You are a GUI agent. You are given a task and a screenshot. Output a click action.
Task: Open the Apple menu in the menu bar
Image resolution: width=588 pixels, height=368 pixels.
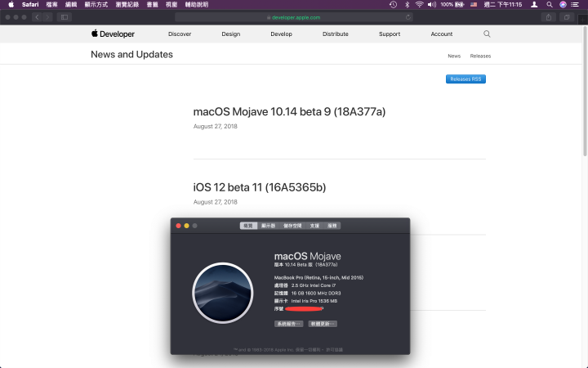pyautogui.click(x=11, y=5)
